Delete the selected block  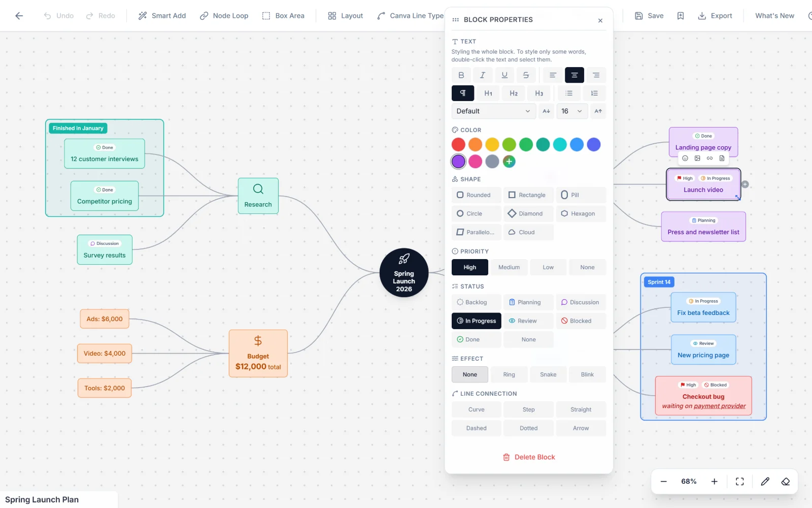click(x=529, y=457)
